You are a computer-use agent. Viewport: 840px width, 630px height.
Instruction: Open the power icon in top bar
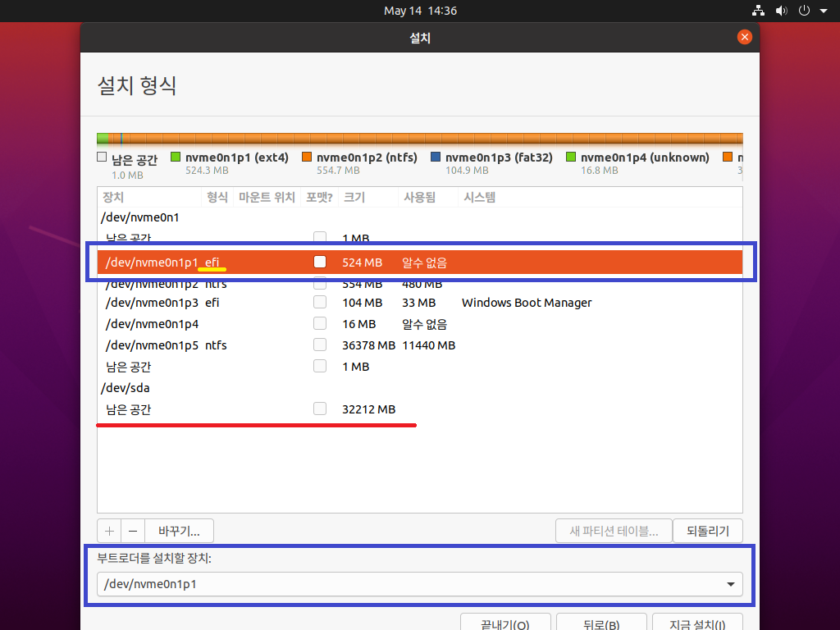coord(804,11)
